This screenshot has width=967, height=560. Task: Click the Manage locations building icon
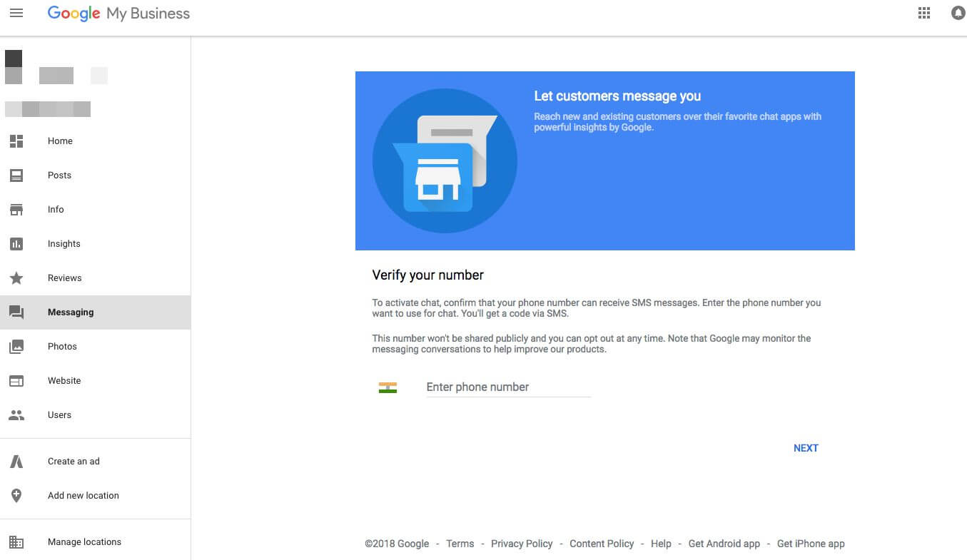[x=16, y=541]
